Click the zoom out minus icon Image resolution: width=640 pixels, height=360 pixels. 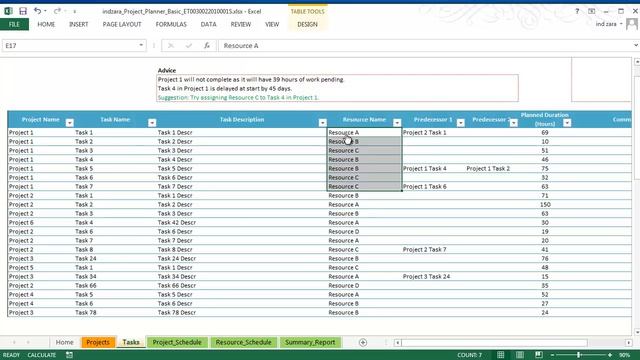pos(552,355)
